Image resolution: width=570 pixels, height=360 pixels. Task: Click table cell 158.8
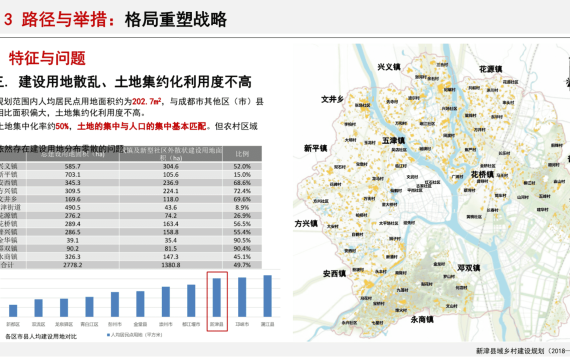[x=170, y=232]
